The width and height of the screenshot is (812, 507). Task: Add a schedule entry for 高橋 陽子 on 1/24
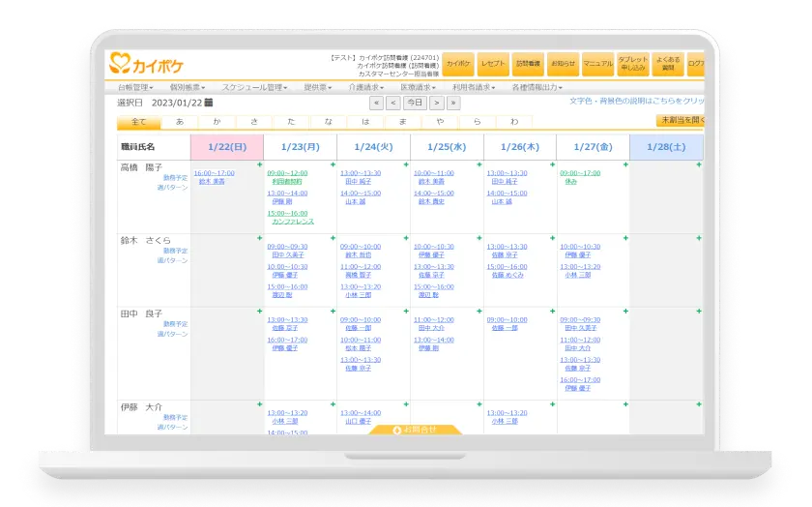[x=406, y=164]
